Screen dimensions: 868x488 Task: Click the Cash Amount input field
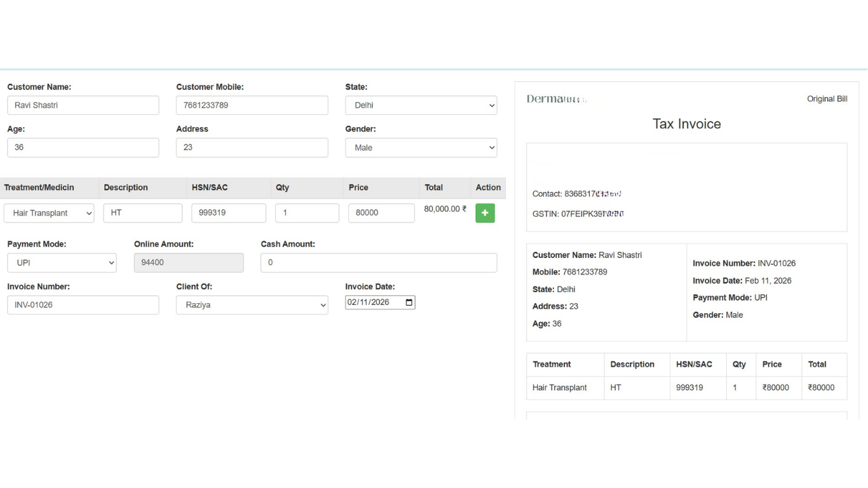379,262
